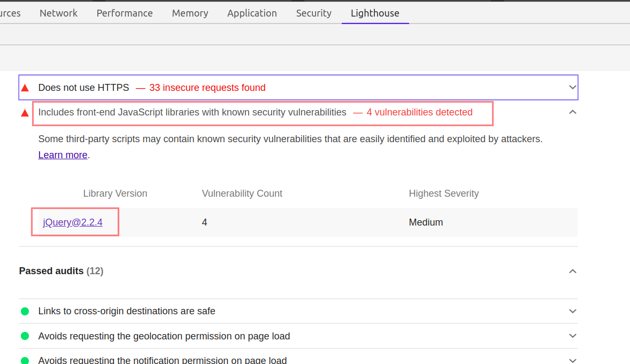Image resolution: width=630 pixels, height=364 pixels.
Task: Expand notification permission audit chevron
Action: pyautogui.click(x=573, y=360)
